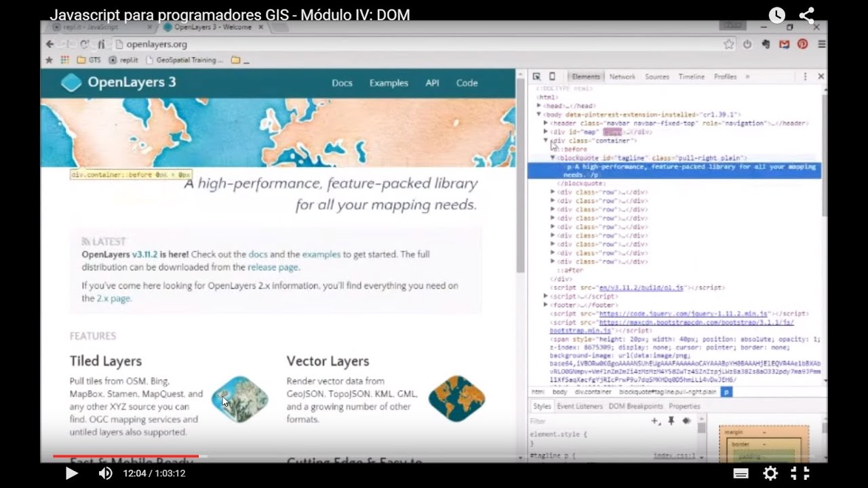Click blockquote#tagline breadcrumb item
This screenshot has width=868, height=488.
coord(668,392)
